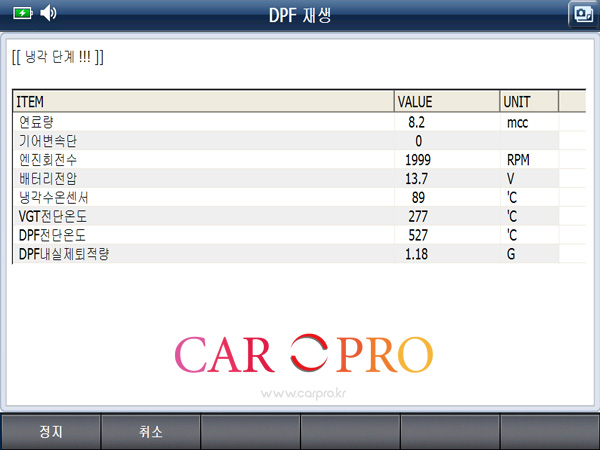Screen dimensions: 600x450
Task: Select the VGT전단온도 row label
Action: coord(53,217)
